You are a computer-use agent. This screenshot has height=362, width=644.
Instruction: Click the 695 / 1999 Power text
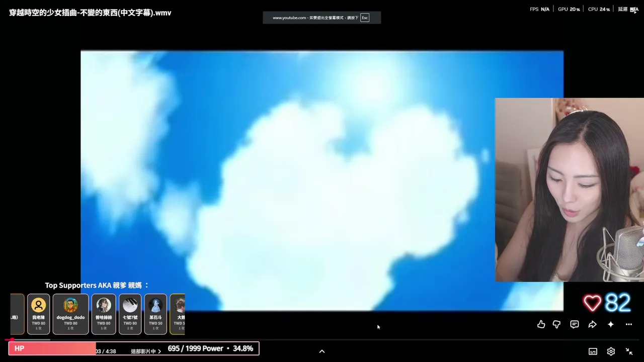click(x=195, y=348)
